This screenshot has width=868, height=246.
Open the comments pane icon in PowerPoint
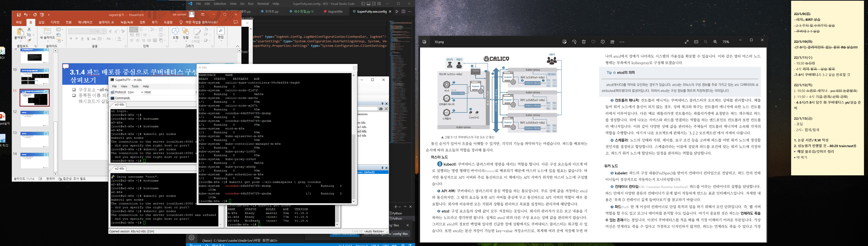tap(236, 22)
